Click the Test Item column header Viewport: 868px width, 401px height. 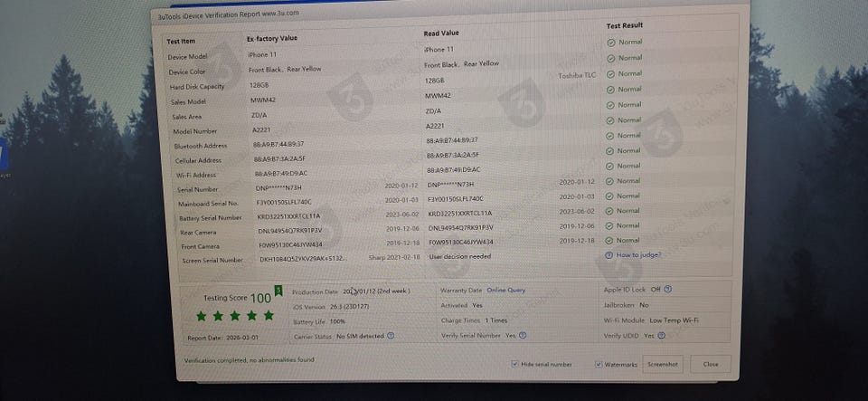point(181,41)
